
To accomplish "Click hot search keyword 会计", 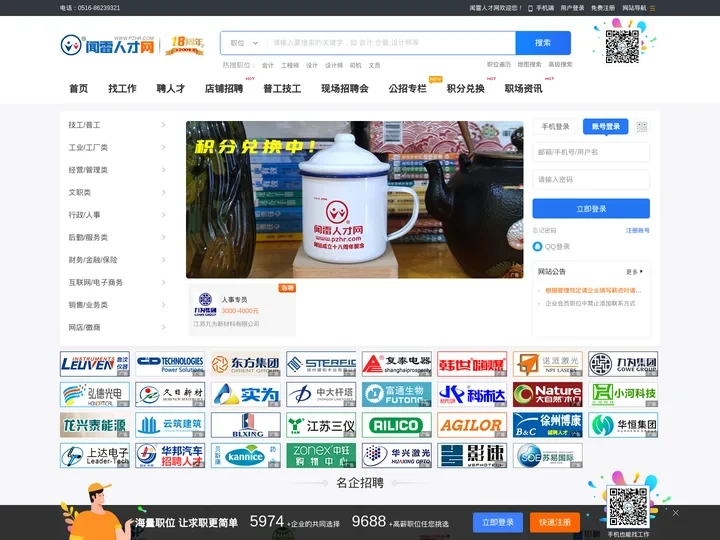I will [x=268, y=65].
